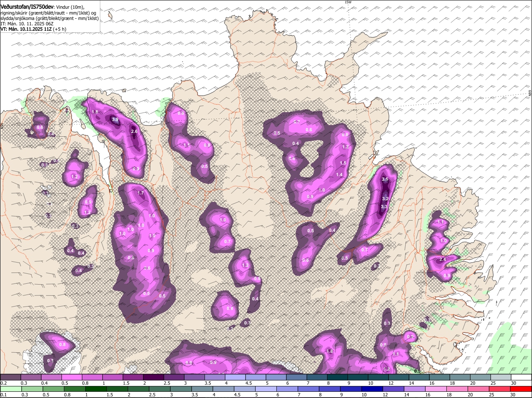Click the 7 swatch in the rain legend

pos(308,389)
